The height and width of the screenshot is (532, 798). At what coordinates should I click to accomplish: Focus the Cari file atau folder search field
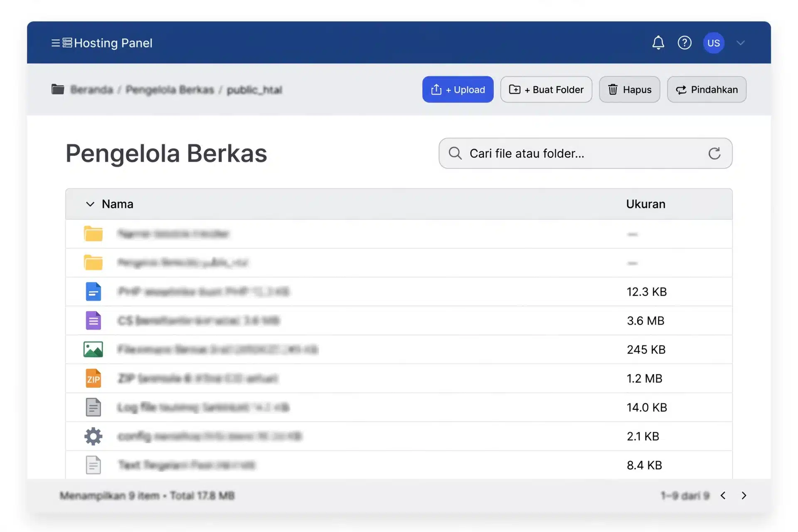(585, 153)
